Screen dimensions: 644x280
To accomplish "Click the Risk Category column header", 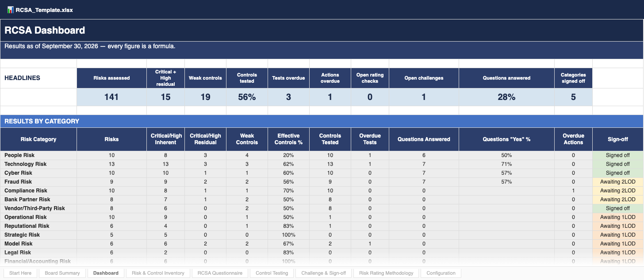I will (38, 139).
